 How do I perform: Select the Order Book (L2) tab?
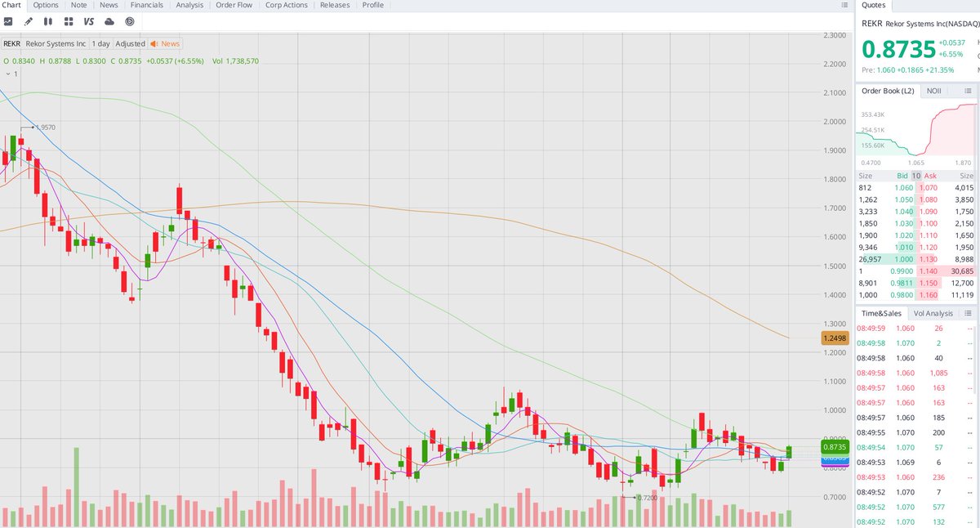888,92
